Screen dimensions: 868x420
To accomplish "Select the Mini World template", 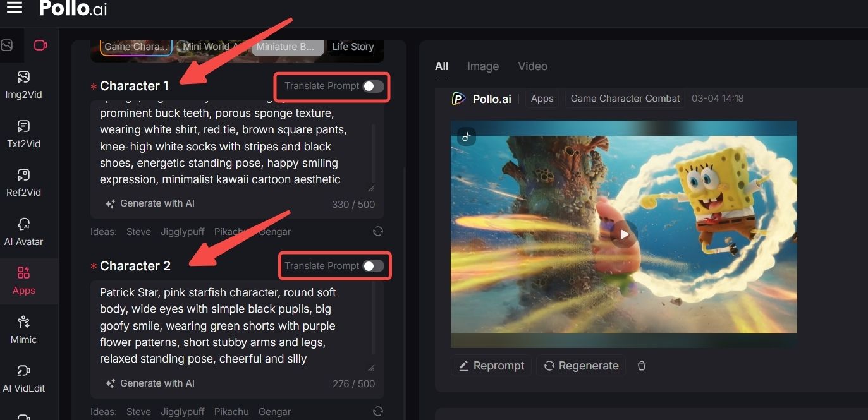I will pyautogui.click(x=212, y=47).
